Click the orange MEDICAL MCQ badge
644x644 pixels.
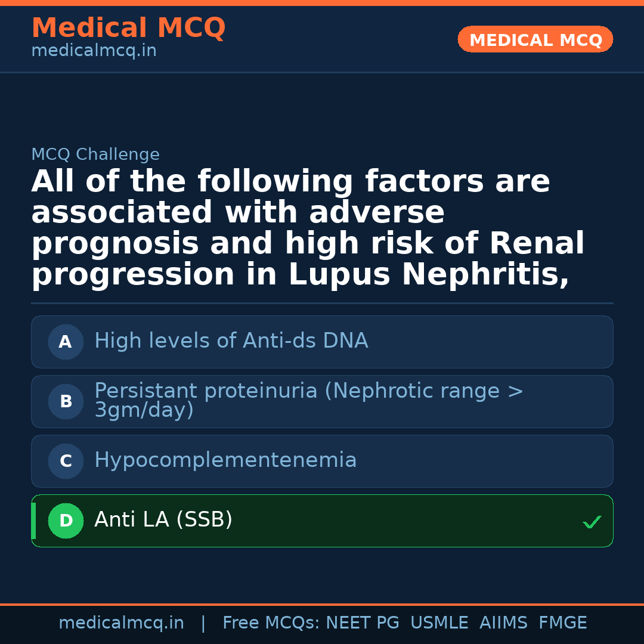535,40
